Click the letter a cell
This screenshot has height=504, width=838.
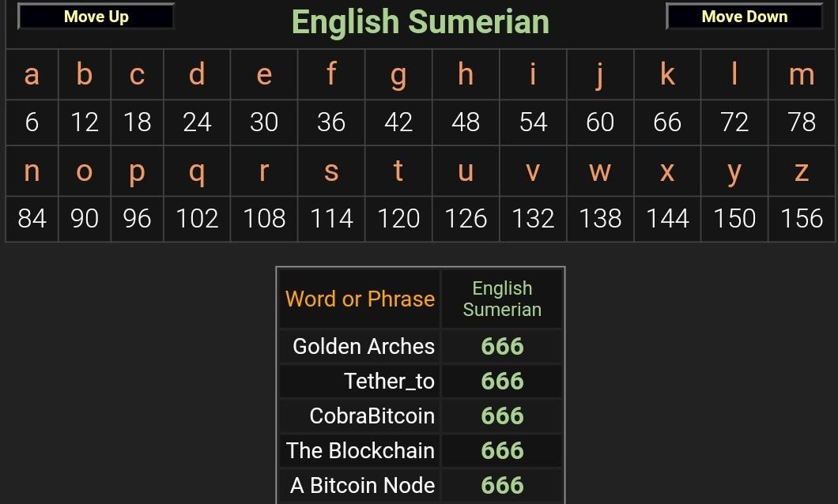click(x=32, y=74)
